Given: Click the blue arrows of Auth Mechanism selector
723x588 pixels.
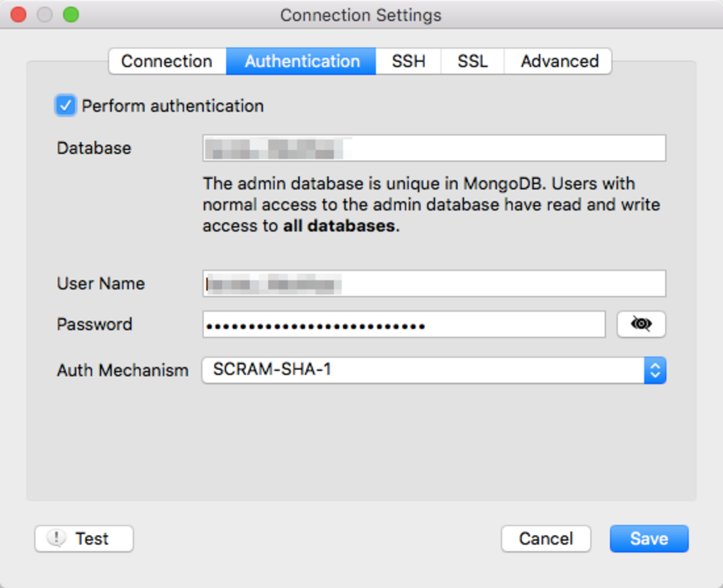Looking at the screenshot, I should (655, 370).
